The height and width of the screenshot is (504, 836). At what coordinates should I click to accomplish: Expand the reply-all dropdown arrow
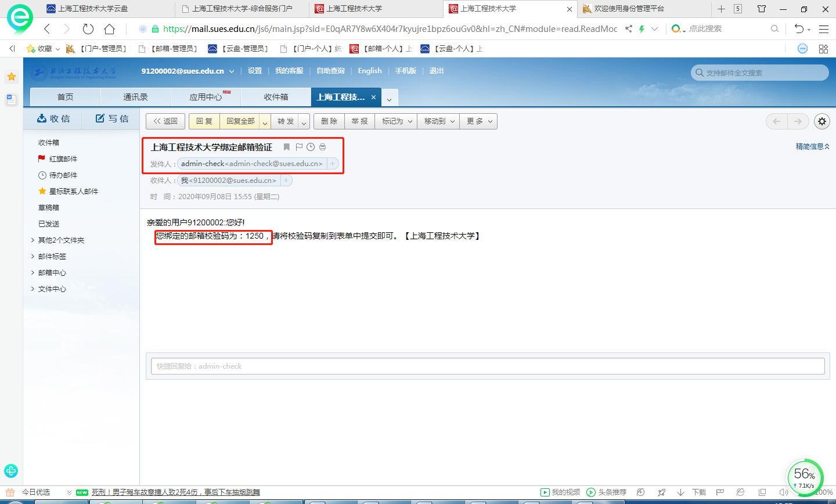(x=265, y=121)
